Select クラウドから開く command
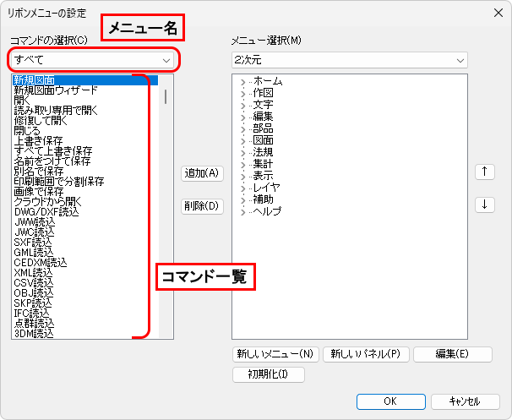Viewport: 512px width, 420px height. [x=84, y=201]
